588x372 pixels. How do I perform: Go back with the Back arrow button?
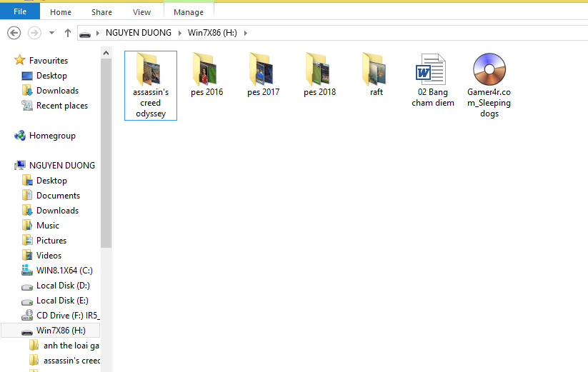click(x=14, y=33)
